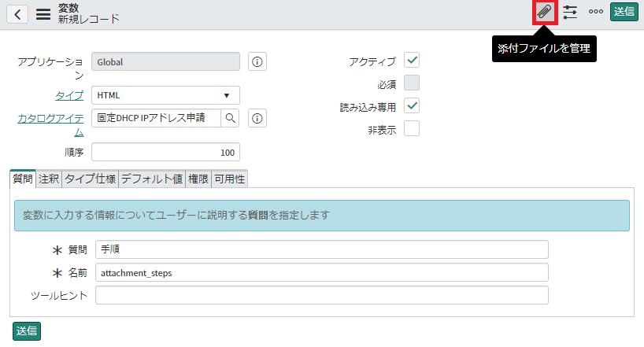Open the タイプ dropdown showing HTML

click(x=165, y=95)
